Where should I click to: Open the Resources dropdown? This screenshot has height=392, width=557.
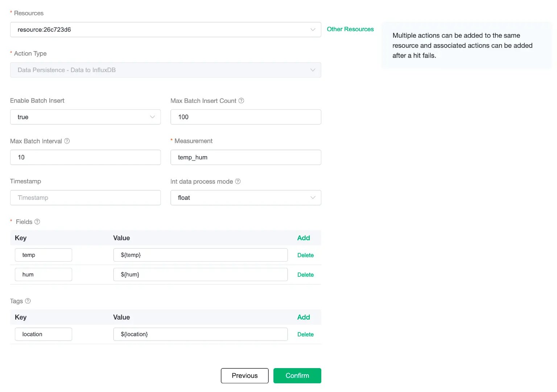pyautogui.click(x=165, y=30)
